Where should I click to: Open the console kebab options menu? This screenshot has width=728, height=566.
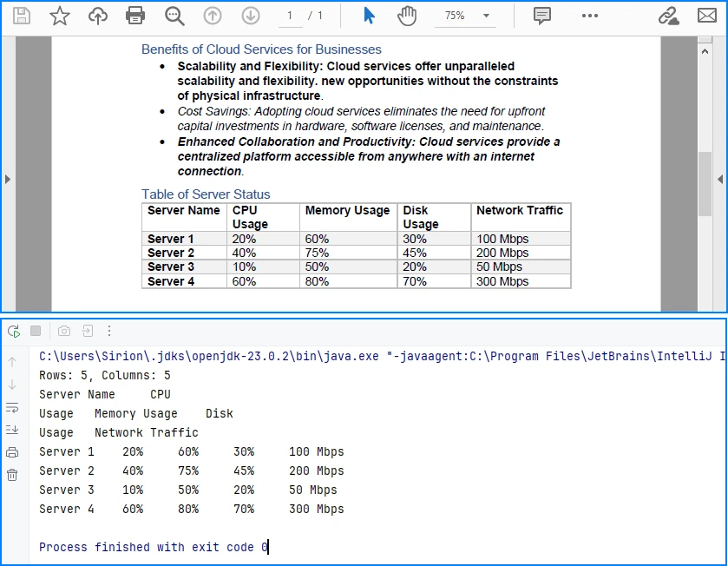[109, 331]
